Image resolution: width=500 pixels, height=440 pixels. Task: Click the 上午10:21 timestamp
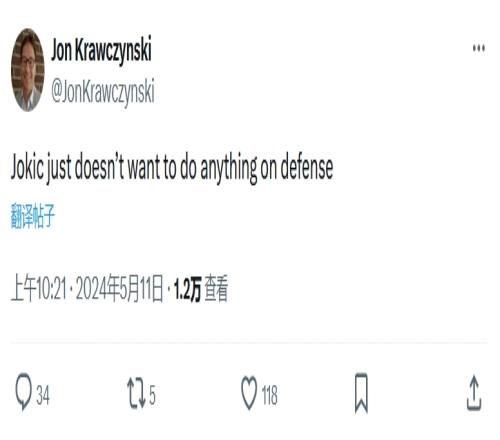pyautogui.click(x=39, y=288)
